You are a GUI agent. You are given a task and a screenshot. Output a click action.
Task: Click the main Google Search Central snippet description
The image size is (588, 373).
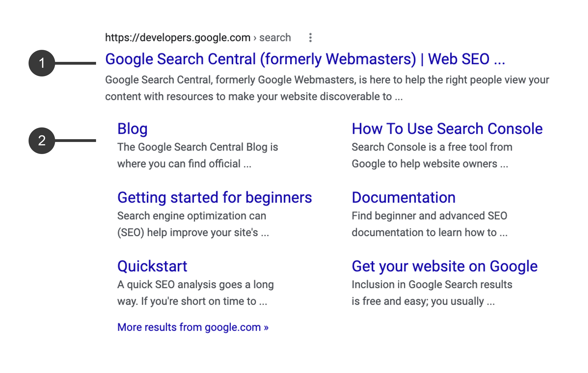coord(326,88)
